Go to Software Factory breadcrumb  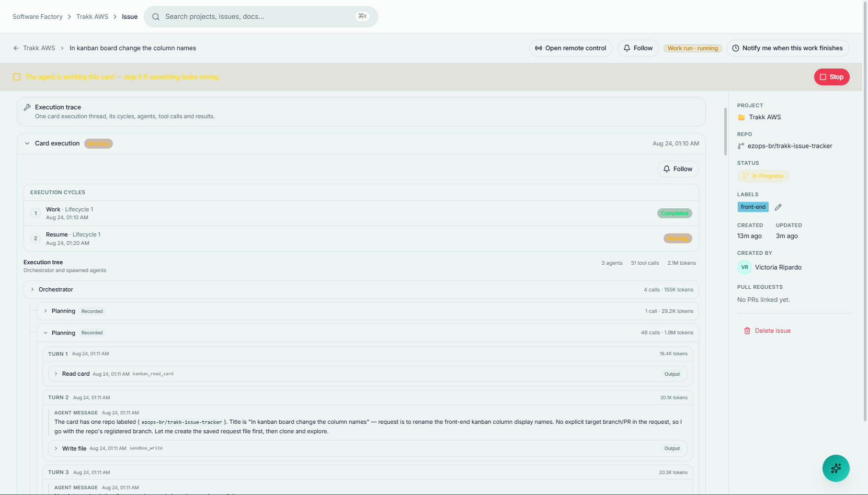tap(38, 17)
